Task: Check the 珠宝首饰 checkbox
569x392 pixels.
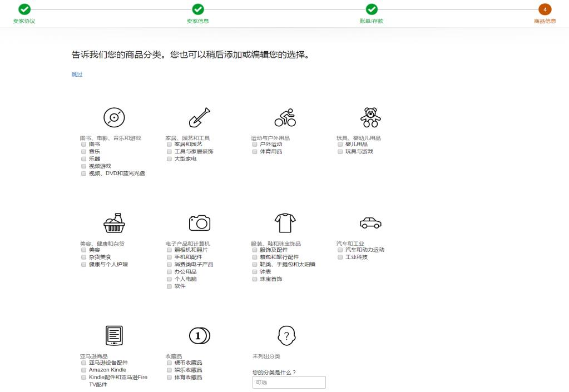Action: point(255,279)
